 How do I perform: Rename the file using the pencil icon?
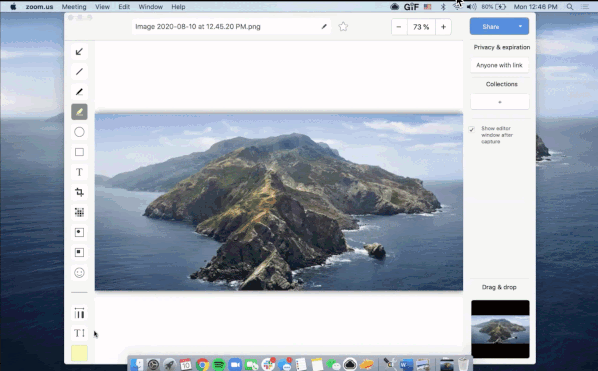pos(324,27)
